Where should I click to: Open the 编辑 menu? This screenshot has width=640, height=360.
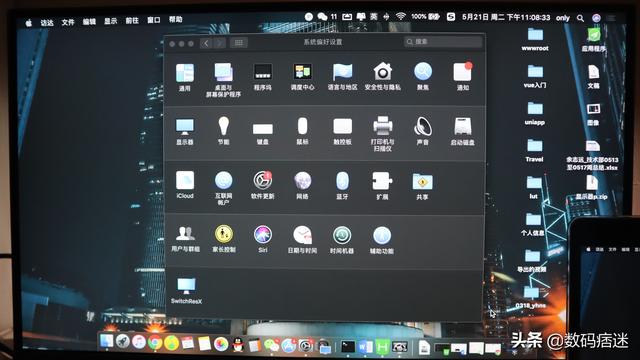point(89,22)
